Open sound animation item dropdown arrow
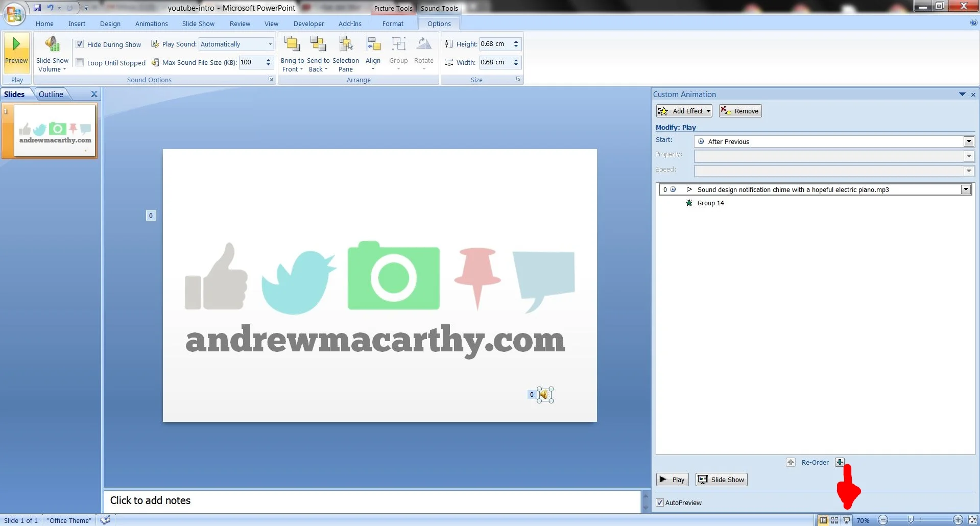This screenshot has height=526, width=980. tap(966, 189)
